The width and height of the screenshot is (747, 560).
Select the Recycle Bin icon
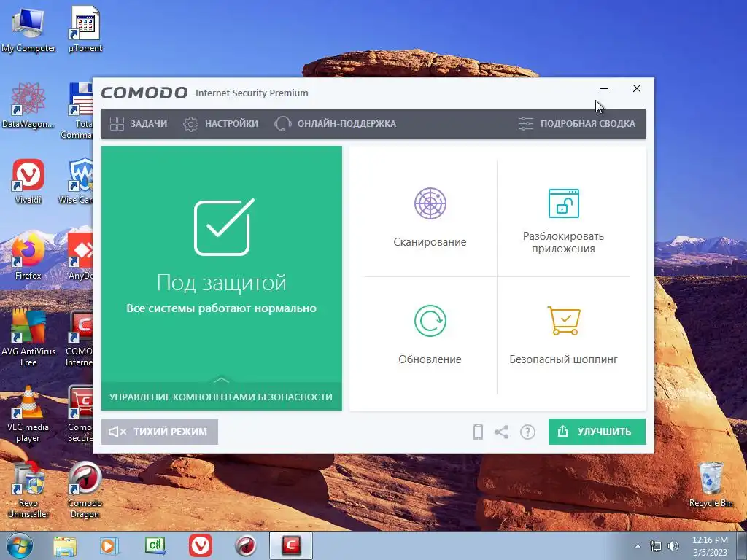(711, 485)
